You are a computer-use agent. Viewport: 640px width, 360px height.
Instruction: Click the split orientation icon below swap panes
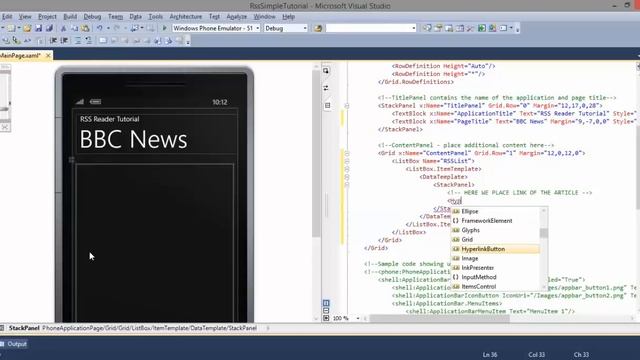(327, 106)
